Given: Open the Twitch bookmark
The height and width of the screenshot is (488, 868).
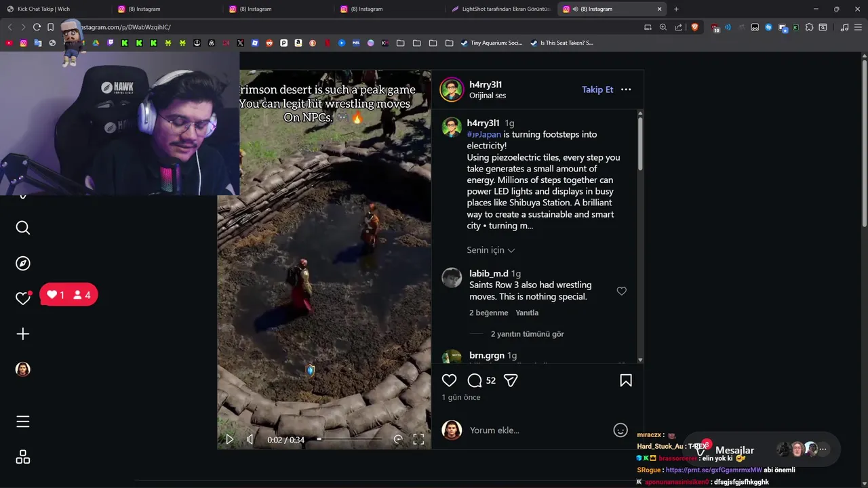Looking at the screenshot, I should click(111, 43).
